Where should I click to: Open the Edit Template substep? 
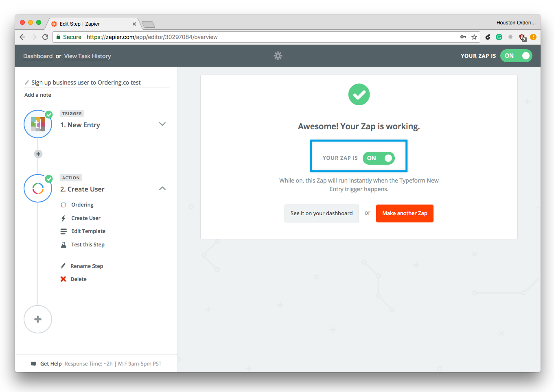pyautogui.click(x=88, y=231)
